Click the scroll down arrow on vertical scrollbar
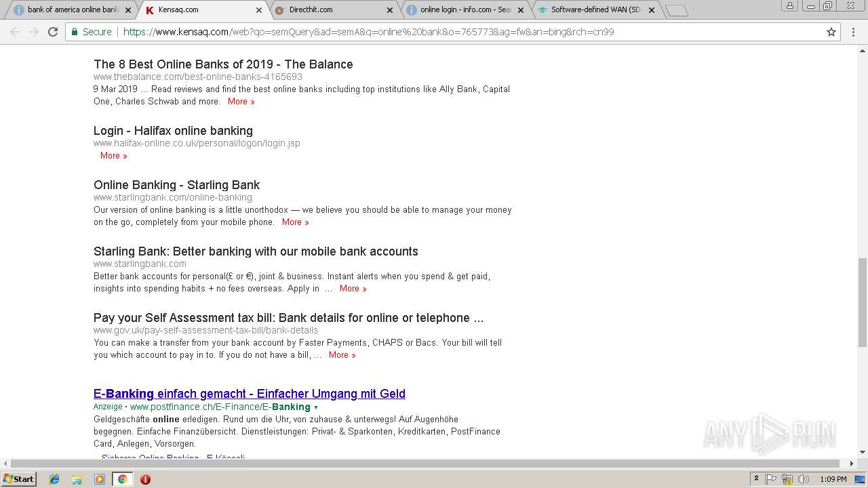 [862, 453]
